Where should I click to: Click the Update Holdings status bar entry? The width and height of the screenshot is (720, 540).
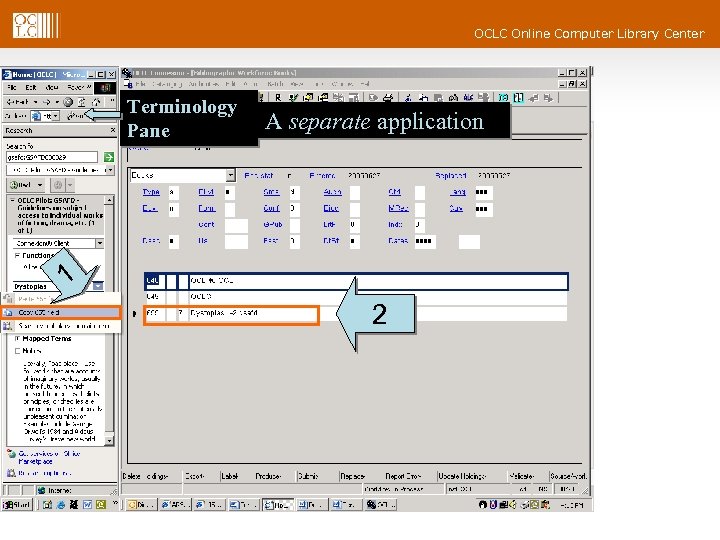[463, 476]
